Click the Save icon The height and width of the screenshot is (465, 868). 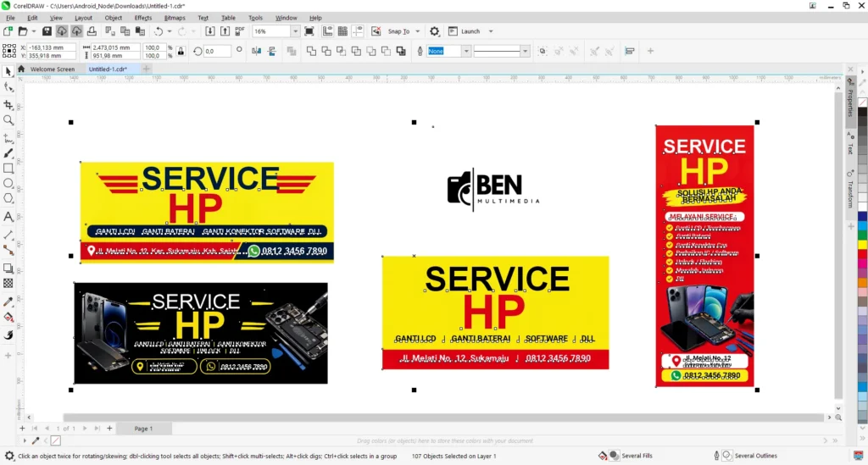(47, 31)
